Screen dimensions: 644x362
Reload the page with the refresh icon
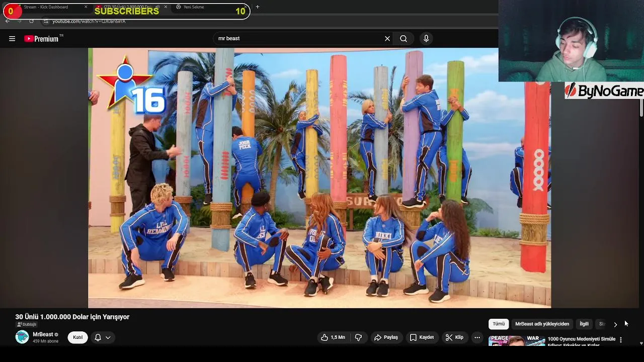click(x=31, y=21)
